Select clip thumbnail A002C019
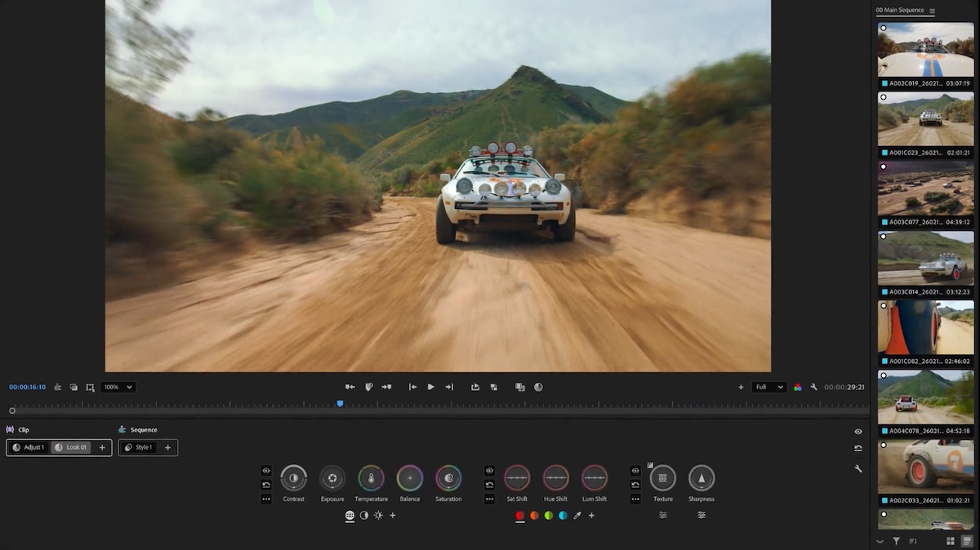 coord(925,49)
